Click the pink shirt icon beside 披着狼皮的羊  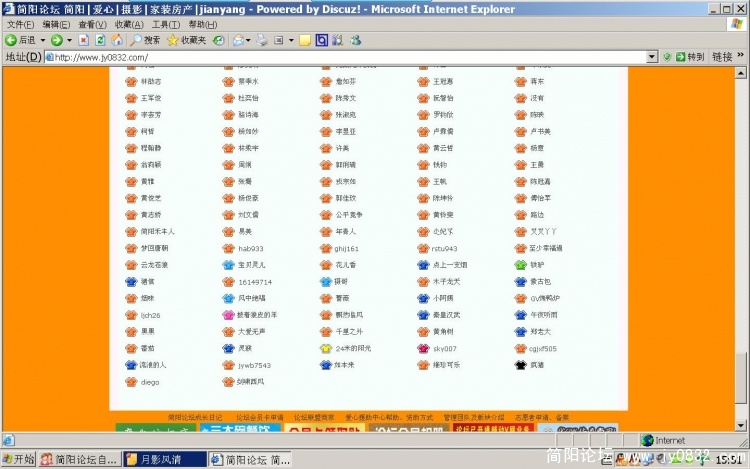tap(229, 315)
